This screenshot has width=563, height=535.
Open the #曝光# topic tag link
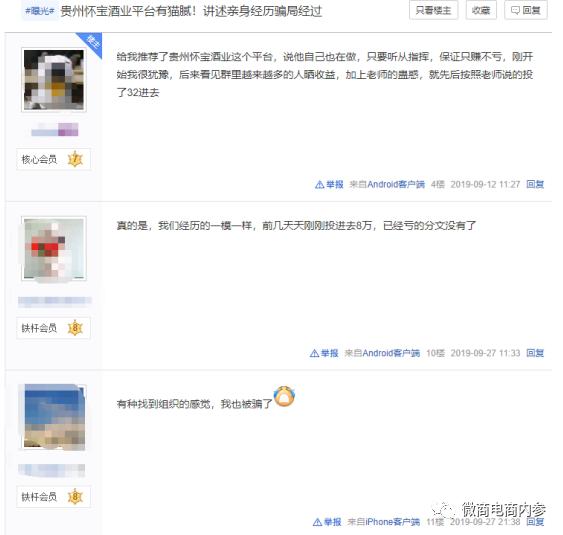tap(39, 11)
